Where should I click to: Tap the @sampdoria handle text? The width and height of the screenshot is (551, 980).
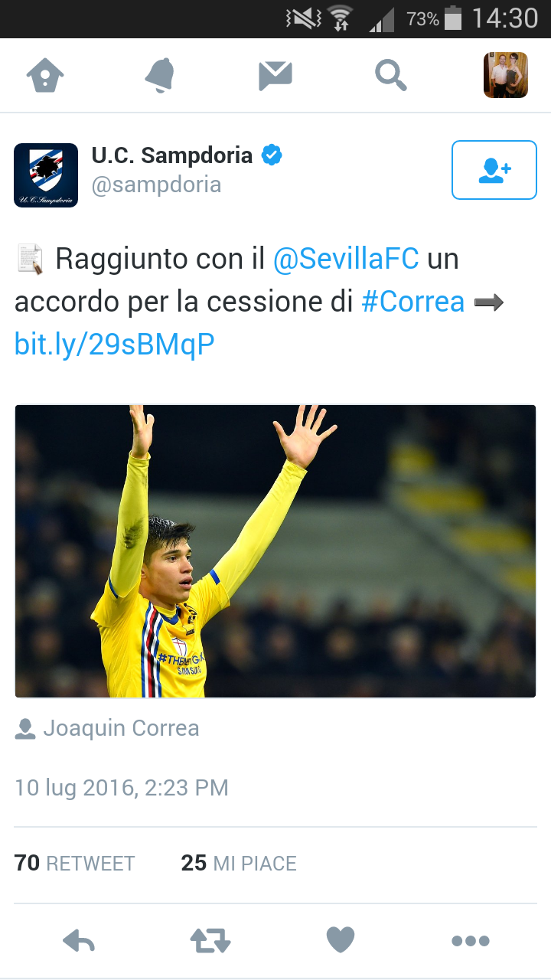point(156,185)
